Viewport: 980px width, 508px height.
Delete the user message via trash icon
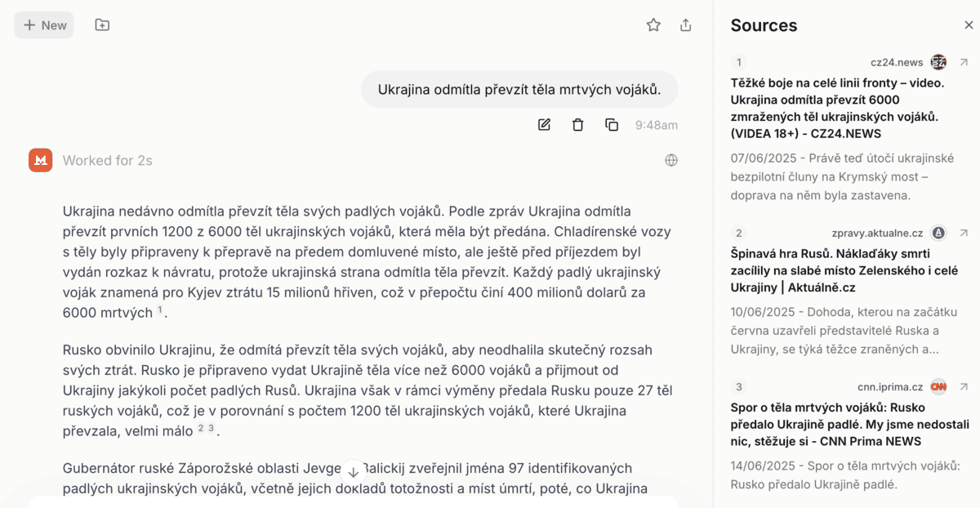[x=578, y=125]
